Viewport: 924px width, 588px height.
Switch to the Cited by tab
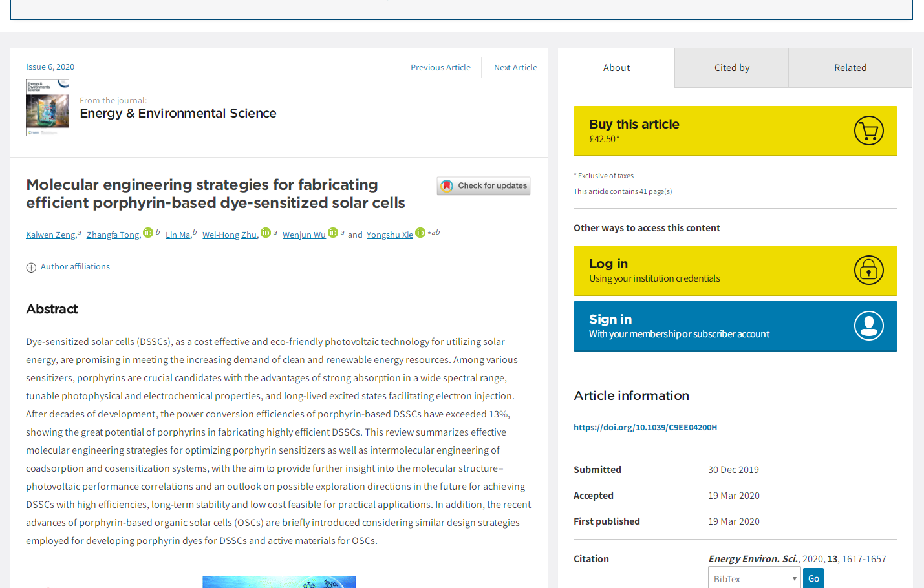[x=731, y=68]
